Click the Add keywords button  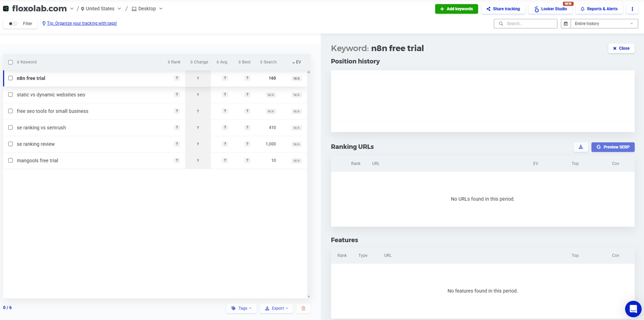[x=456, y=9]
